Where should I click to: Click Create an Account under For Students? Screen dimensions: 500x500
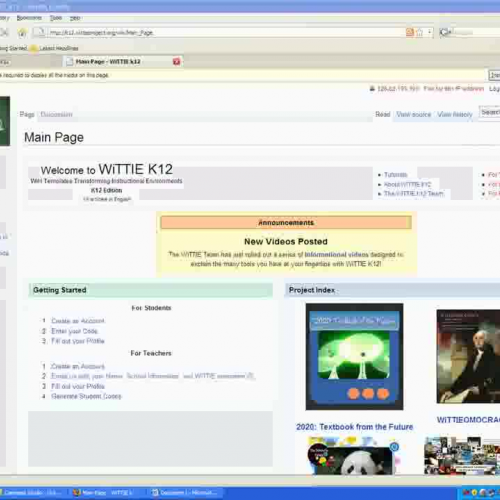78,321
